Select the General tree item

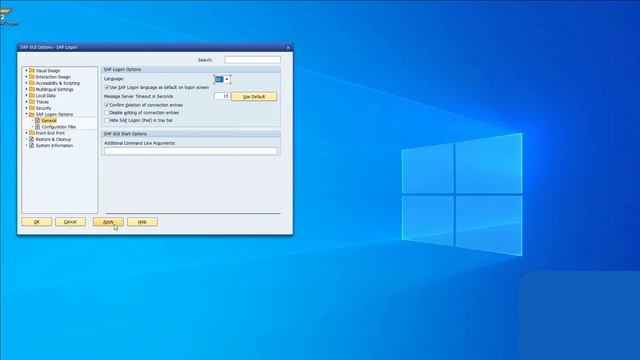[x=49, y=121]
